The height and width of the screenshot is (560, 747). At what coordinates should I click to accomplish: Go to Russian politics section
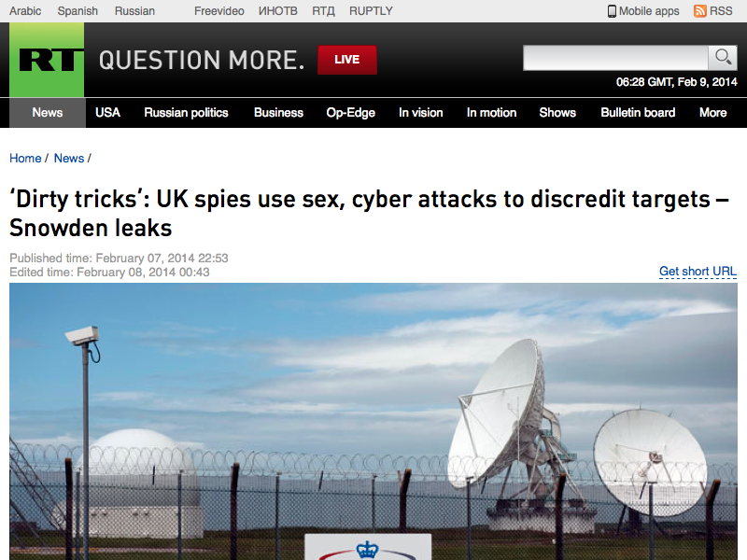click(x=186, y=113)
